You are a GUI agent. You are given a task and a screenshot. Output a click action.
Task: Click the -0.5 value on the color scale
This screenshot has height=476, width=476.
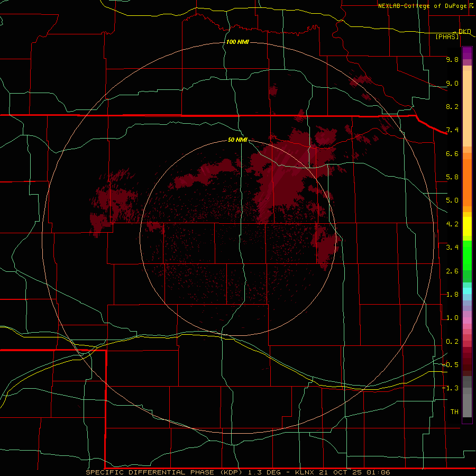[x=451, y=365]
